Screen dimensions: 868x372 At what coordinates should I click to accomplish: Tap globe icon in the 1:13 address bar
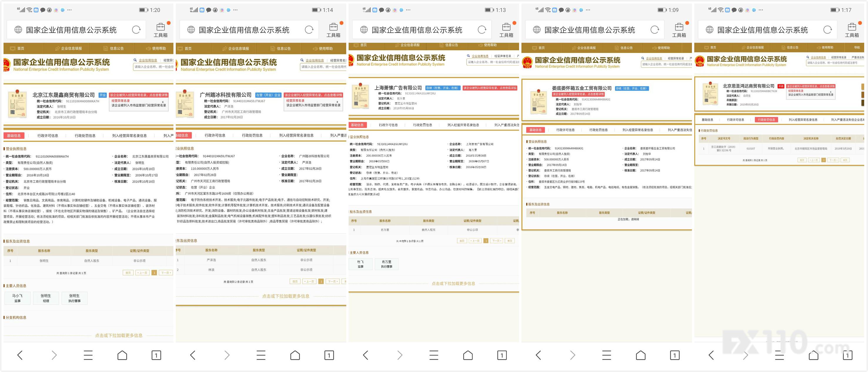(364, 30)
